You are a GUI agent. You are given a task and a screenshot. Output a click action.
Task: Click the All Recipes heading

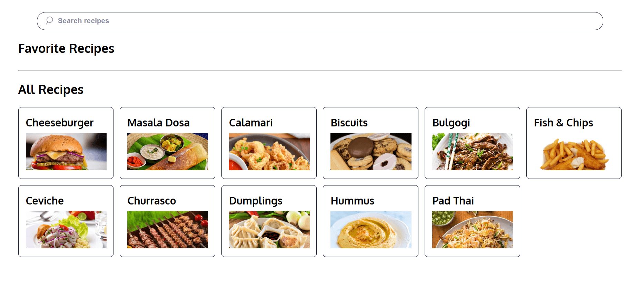(51, 90)
